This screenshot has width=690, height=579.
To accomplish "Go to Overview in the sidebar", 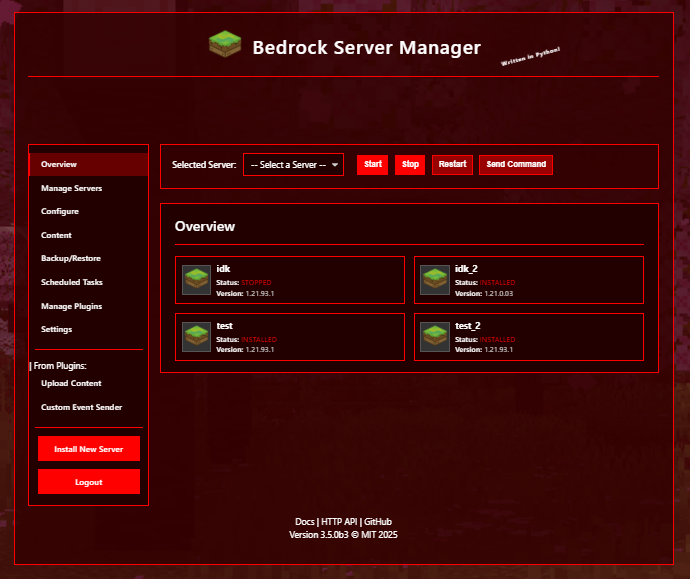I will [x=88, y=164].
